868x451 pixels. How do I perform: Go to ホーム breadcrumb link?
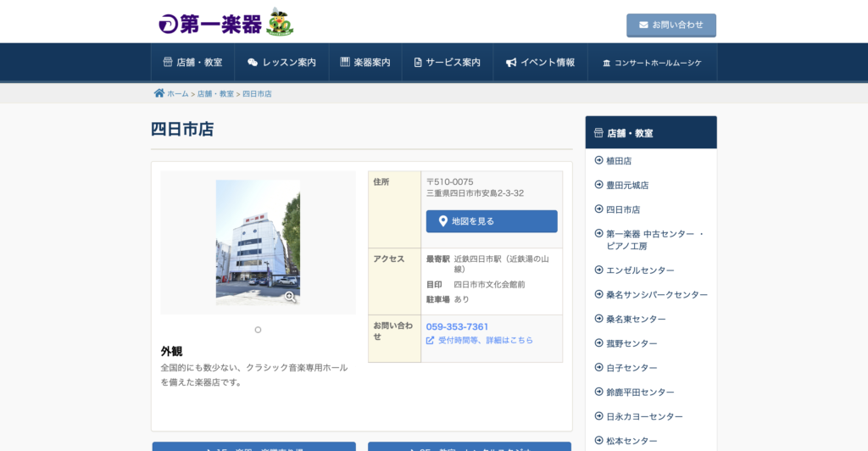tap(178, 94)
